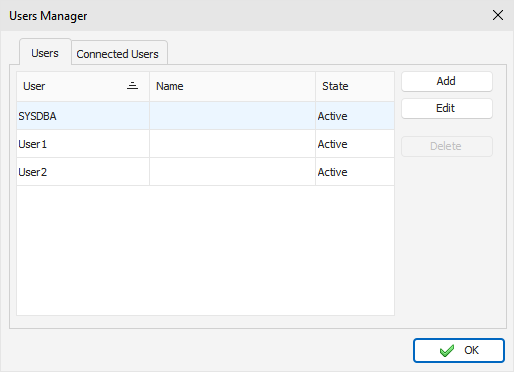514x372 pixels.
Task: Click the Active state of User1
Action: (x=355, y=144)
